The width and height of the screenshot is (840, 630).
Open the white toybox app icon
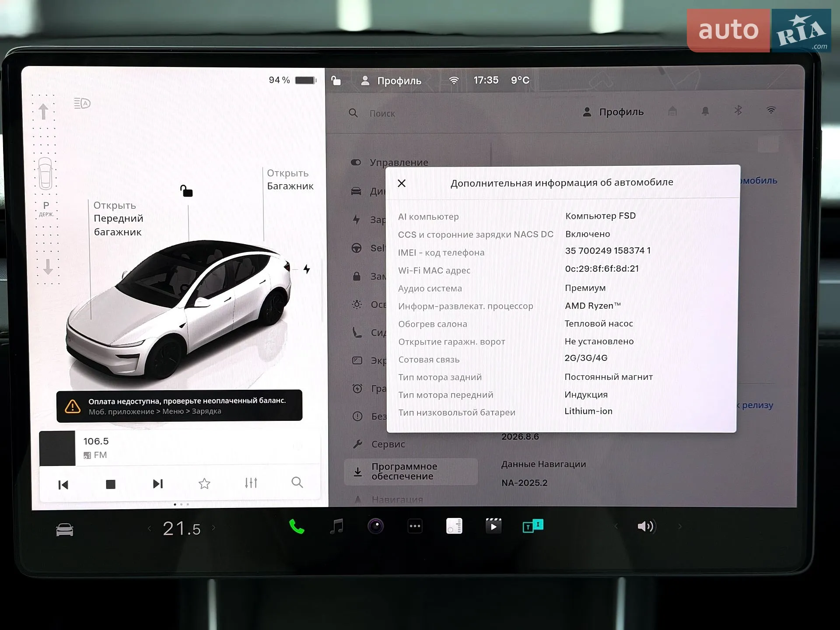point(454,526)
